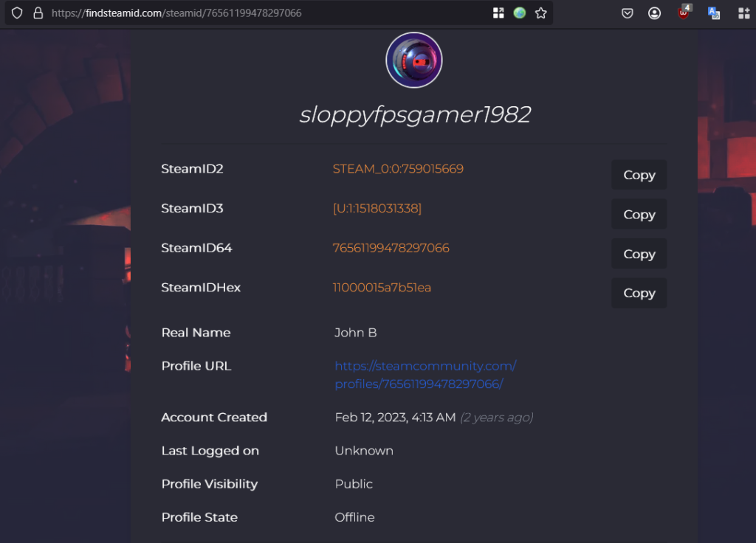The height and width of the screenshot is (543, 756).
Task: Copy the SteamIDHex value
Action: point(639,293)
